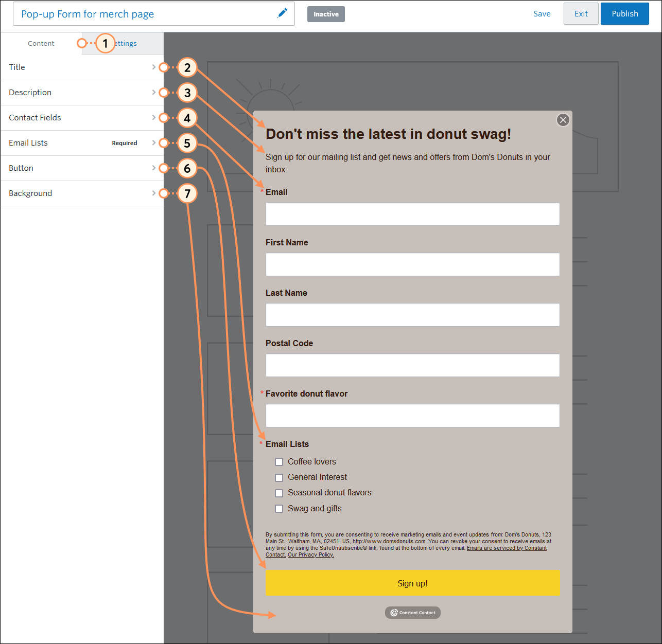Screen dimensions: 662x644
Task: Select the Description row in the sidebar
Action: [x=82, y=93]
